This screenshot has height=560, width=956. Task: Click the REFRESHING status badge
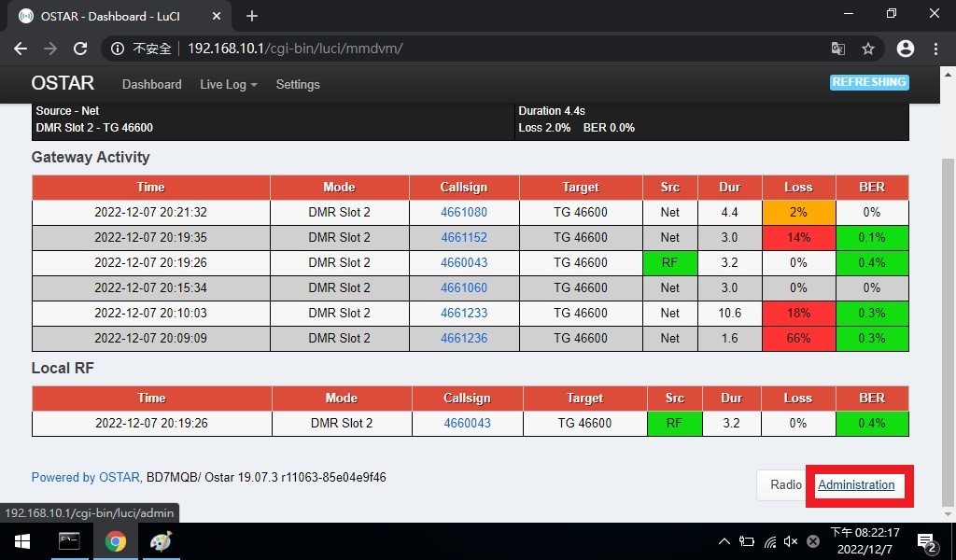coord(869,82)
